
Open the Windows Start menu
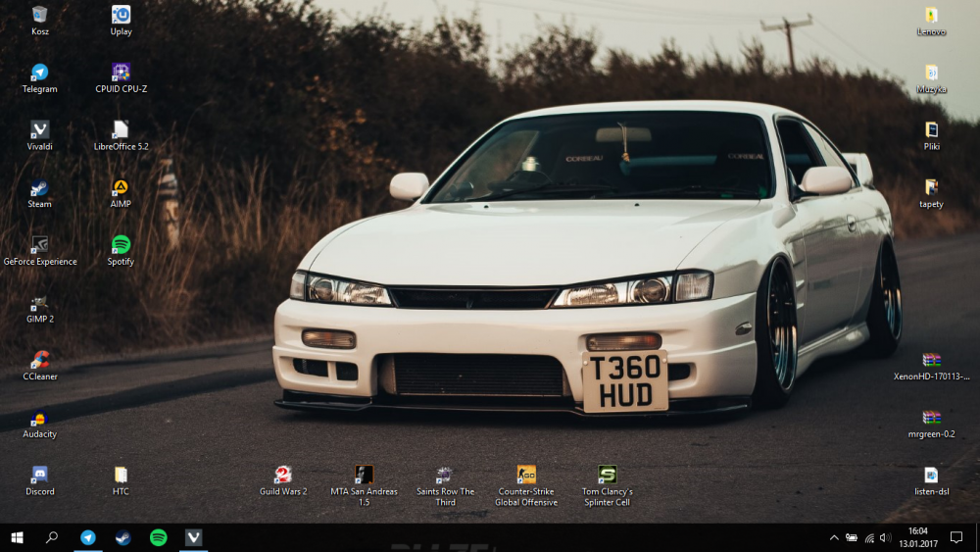[18, 537]
